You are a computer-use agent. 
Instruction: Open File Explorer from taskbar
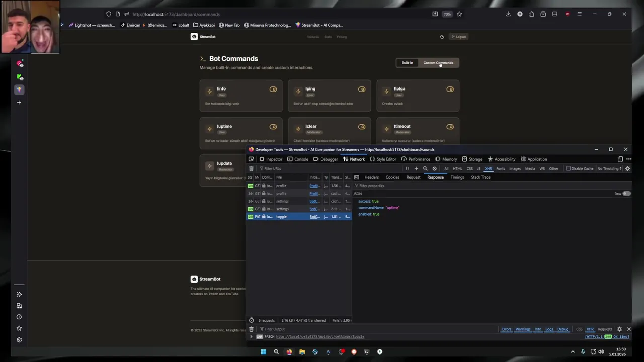pos(302,352)
